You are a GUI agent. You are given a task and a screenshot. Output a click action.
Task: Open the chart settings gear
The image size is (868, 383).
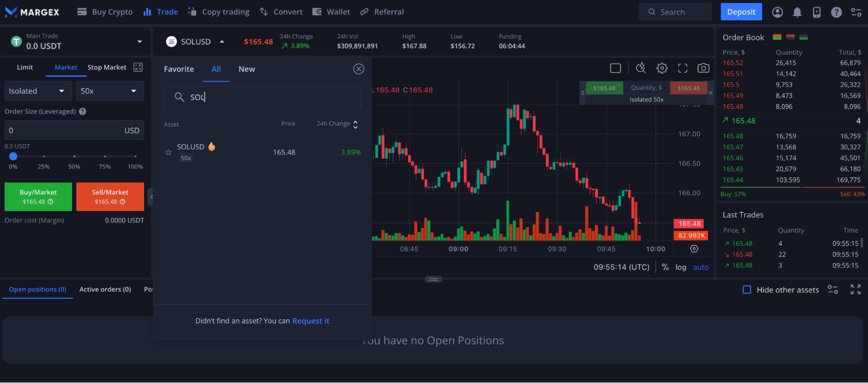click(x=662, y=68)
